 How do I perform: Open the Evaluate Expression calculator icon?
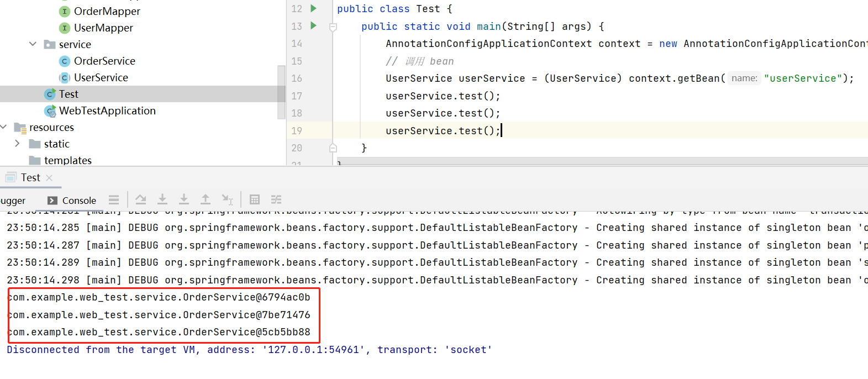tap(255, 199)
